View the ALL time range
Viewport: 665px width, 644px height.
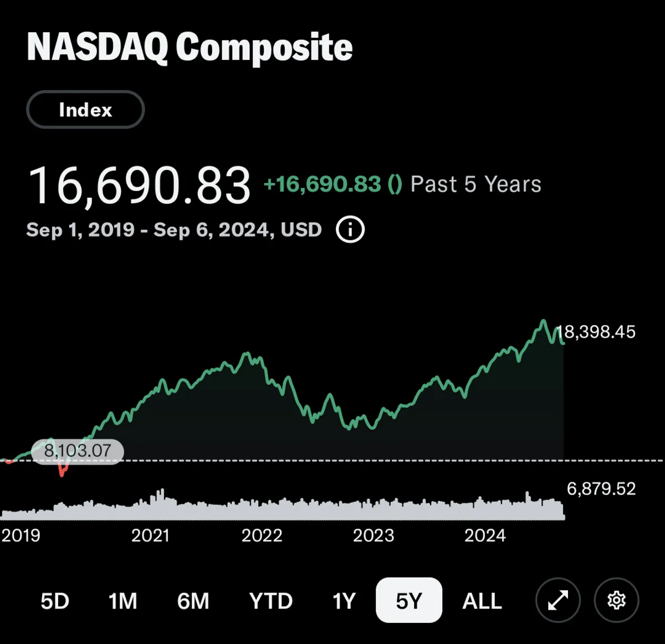point(482,601)
